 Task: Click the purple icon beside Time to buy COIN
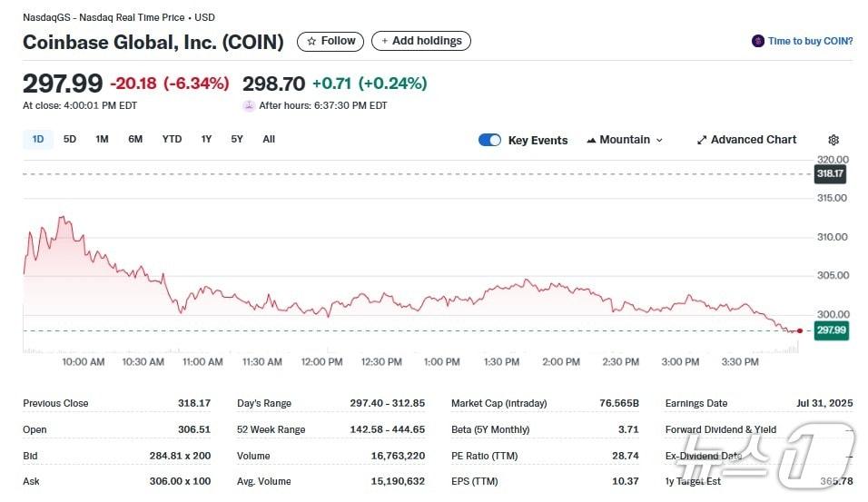click(x=758, y=41)
